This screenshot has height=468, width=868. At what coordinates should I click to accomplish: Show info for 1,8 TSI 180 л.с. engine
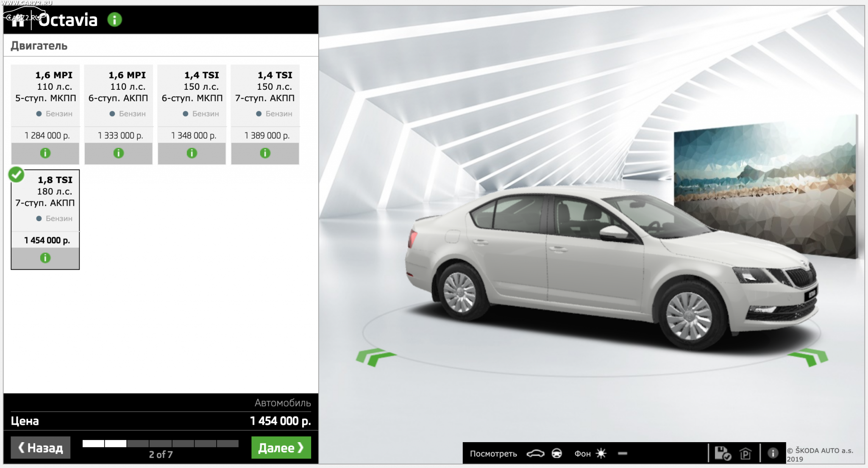pyautogui.click(x=45, y=258)
